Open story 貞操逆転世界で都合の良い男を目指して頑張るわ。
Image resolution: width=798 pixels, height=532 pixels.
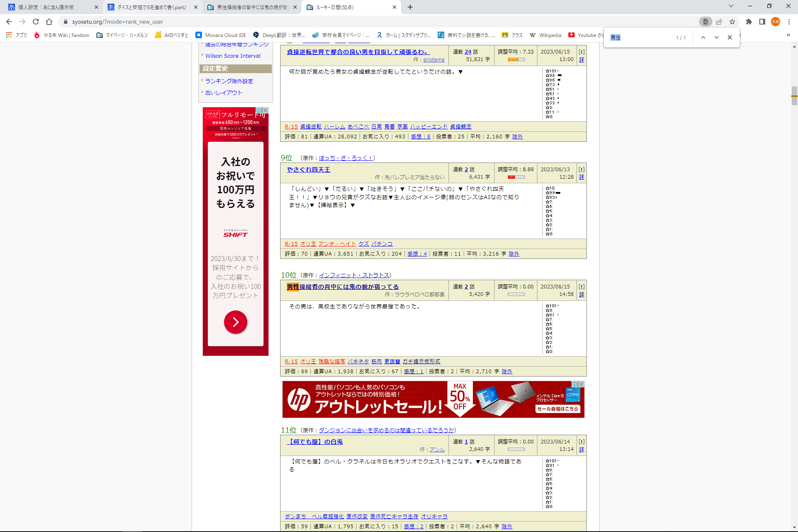(x=359, y=52)
